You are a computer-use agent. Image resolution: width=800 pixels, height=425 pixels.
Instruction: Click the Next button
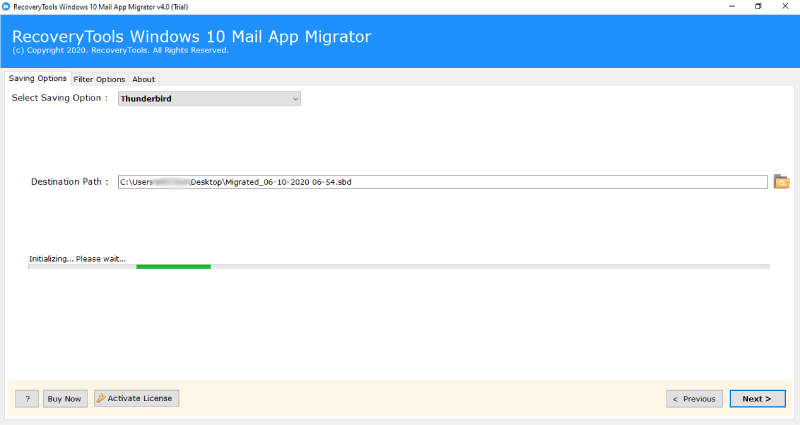757,398
